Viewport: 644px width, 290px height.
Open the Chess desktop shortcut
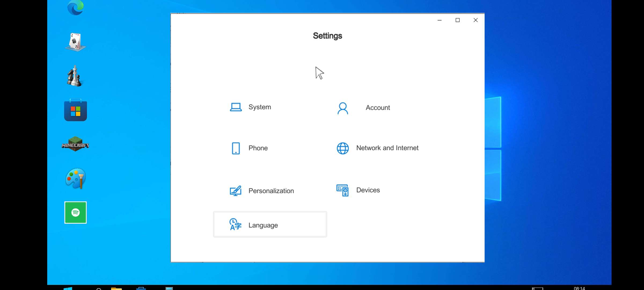75,76
